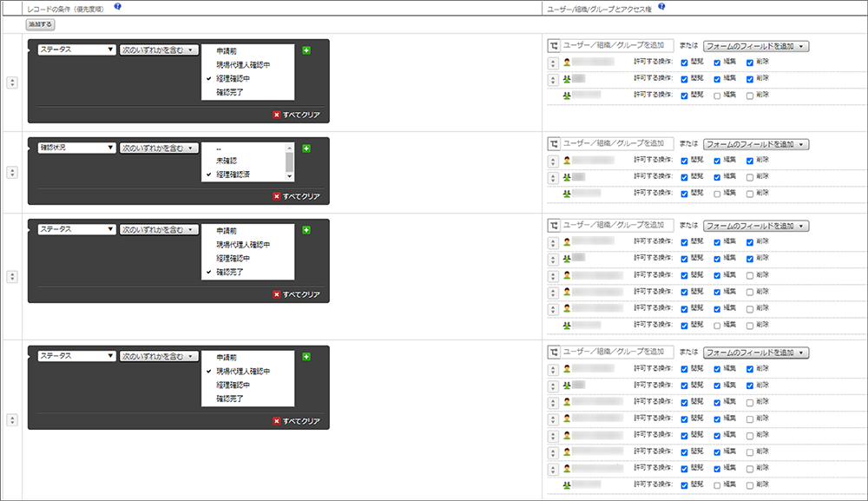The image size is (868, 501).
Task: Uncheck 削除 for first user in first section
Action: click(x=750, y=63)
